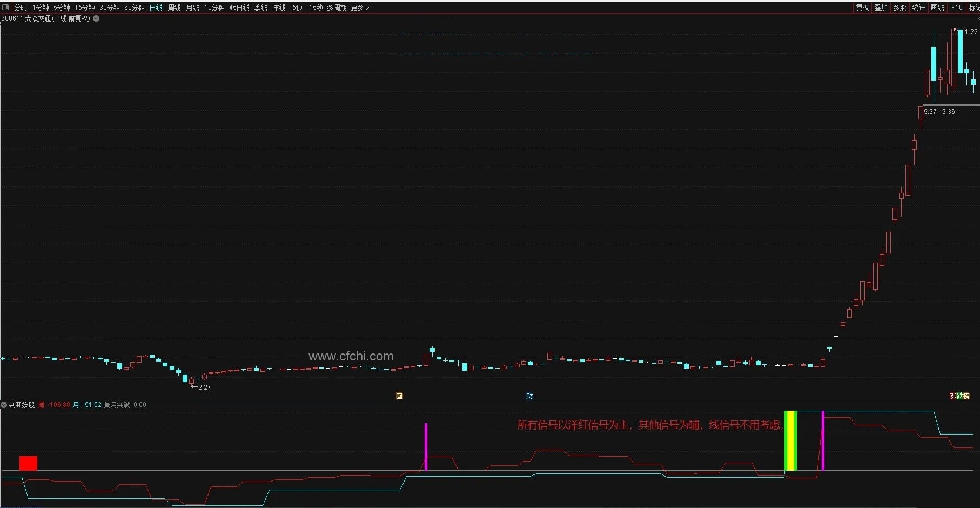
Task: Switch to the 年线 yearly tab
Action: 279,8
